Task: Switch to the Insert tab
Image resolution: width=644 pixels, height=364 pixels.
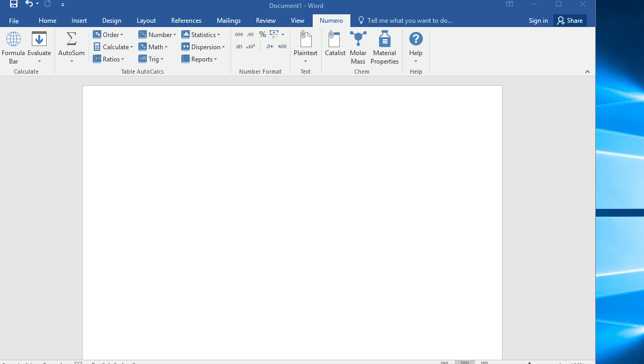Action: pyautogui.click(x=80, y=21)
